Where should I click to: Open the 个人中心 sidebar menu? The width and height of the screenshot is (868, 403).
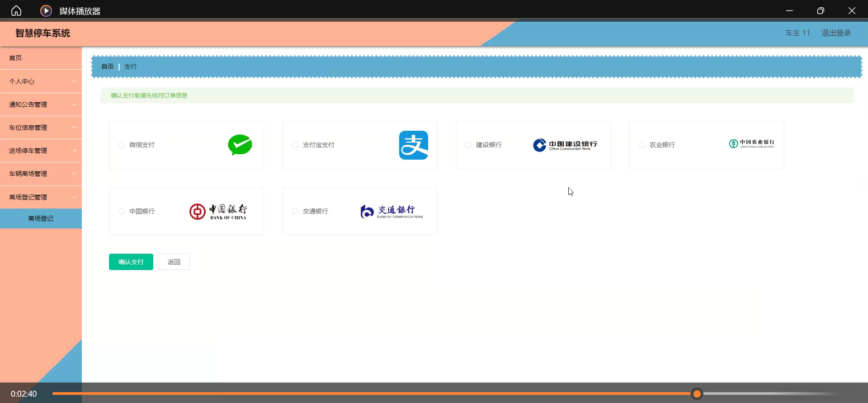tap(41, 81)
